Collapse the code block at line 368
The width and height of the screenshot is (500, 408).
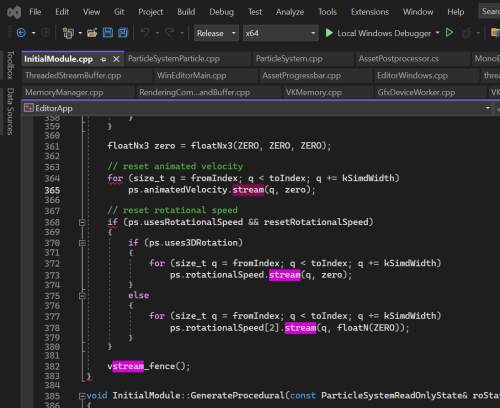point(82,222)
